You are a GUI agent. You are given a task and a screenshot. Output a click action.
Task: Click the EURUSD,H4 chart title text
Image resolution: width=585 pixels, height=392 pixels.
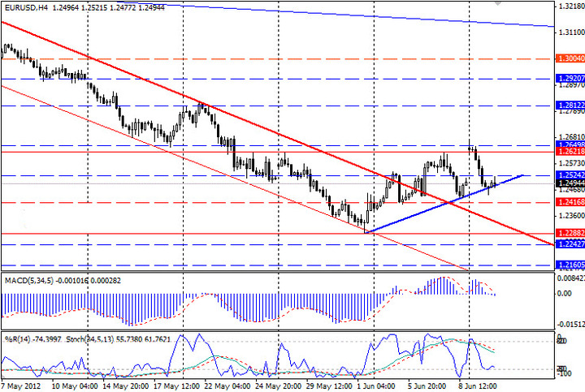(x=21, y=6)
